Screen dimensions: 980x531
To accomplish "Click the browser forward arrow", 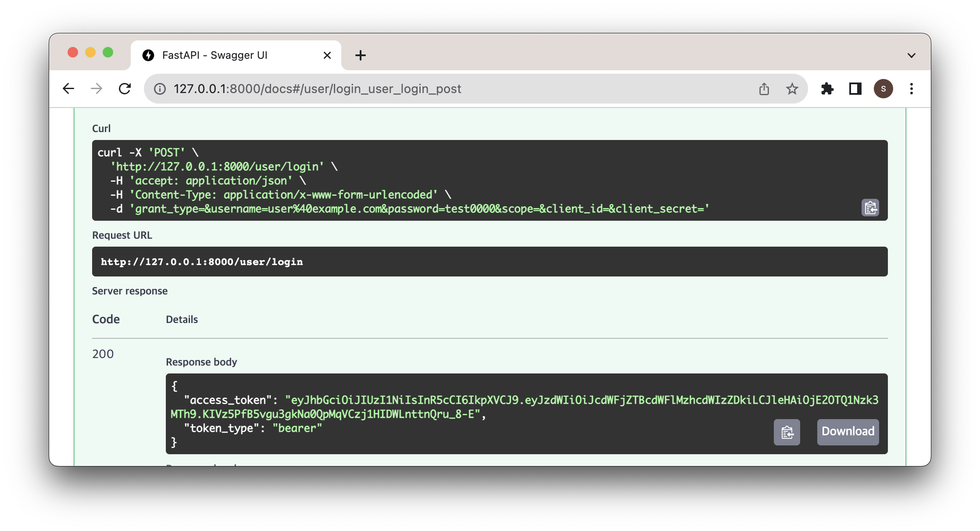I will (x=97, y=89).
